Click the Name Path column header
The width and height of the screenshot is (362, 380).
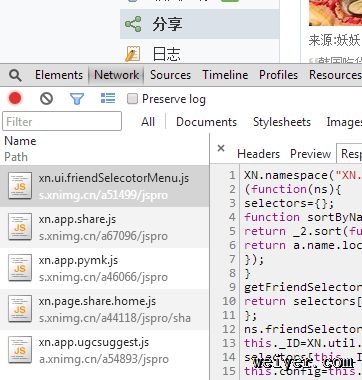[x=105, y=149]
